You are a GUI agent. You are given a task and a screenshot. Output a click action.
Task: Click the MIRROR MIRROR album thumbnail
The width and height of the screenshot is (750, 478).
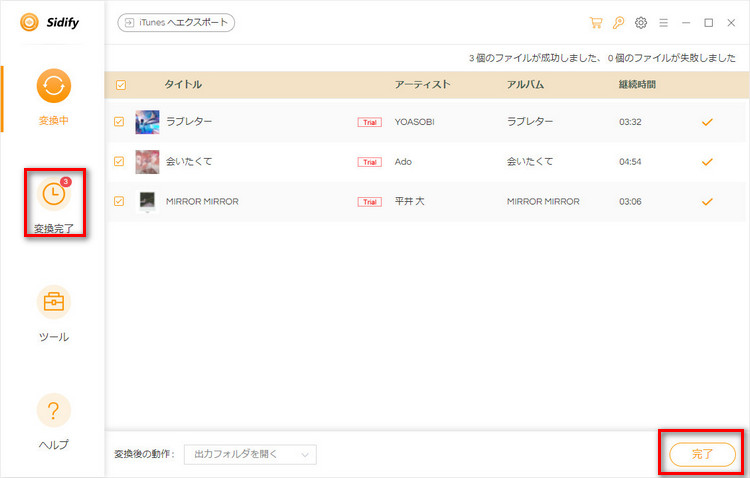tap(147, 201)
